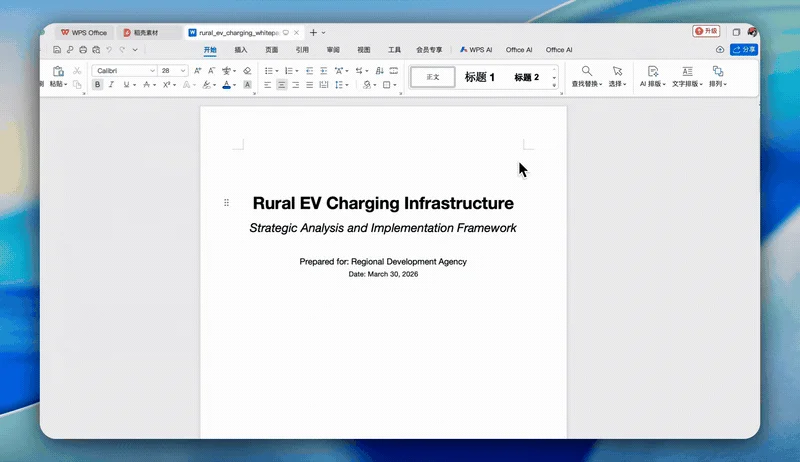The width and height of the screenshot is (800, 462).
Task: Toggle Bold formatting
Action: click(x=97, y=85)
